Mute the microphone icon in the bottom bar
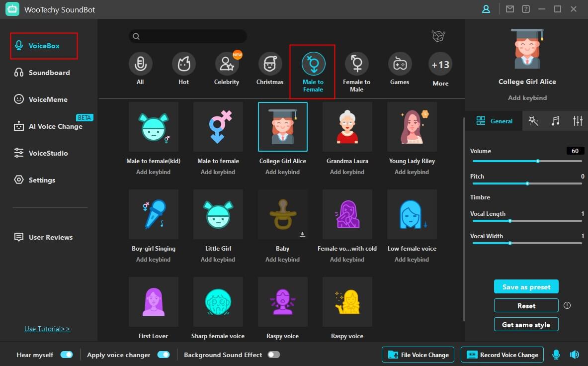The image size is (588, 366). pos(556,355)
